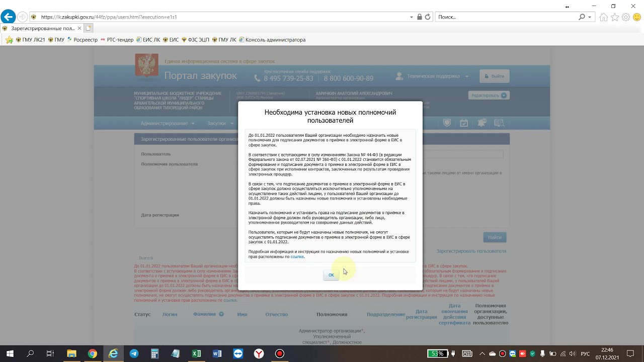Click the volume icon in system tray
The image size is (644, 362).
coord(572,354)
